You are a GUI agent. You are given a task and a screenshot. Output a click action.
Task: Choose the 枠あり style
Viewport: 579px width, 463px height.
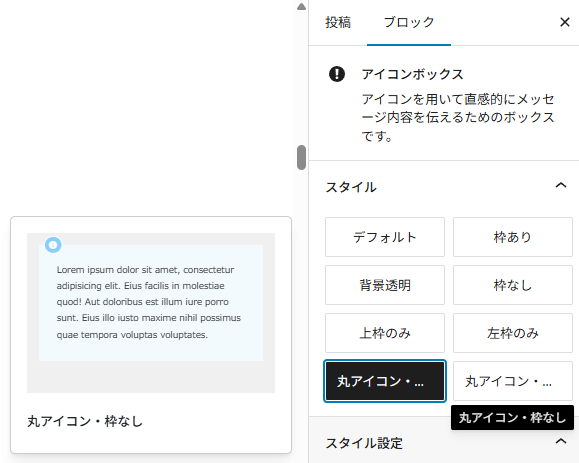click(x=513, y=237)
